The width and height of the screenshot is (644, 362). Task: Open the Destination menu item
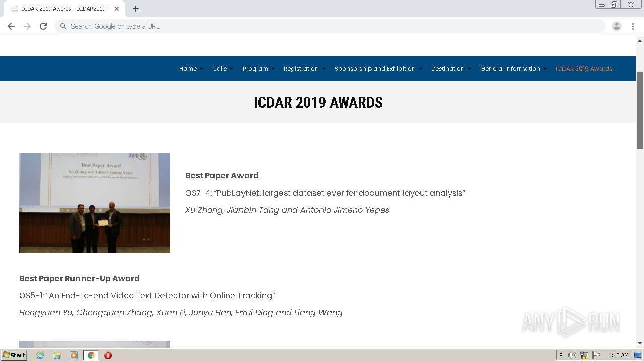coord(448,69)
